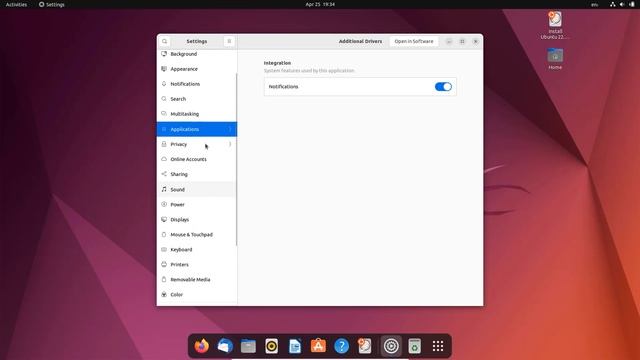Open the keyboard language indicator menu
The height and width of the screenshot is (360, 640).
click(595, 4)
